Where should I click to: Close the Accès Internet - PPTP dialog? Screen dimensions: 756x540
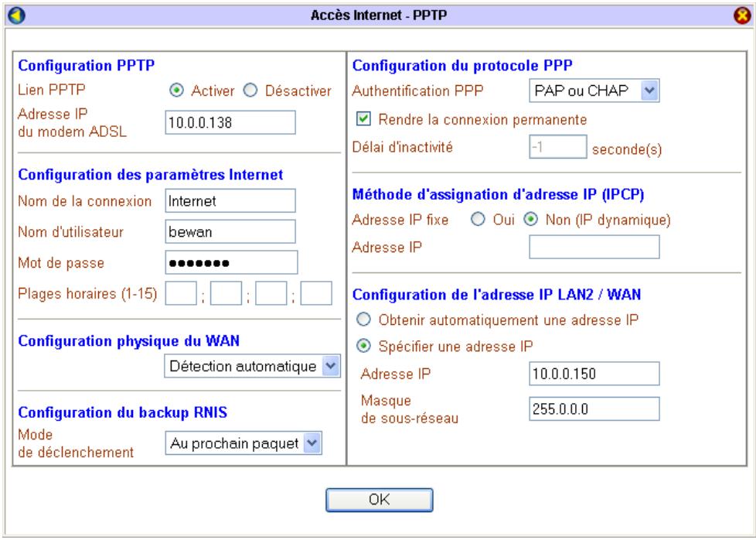[742, 16]
